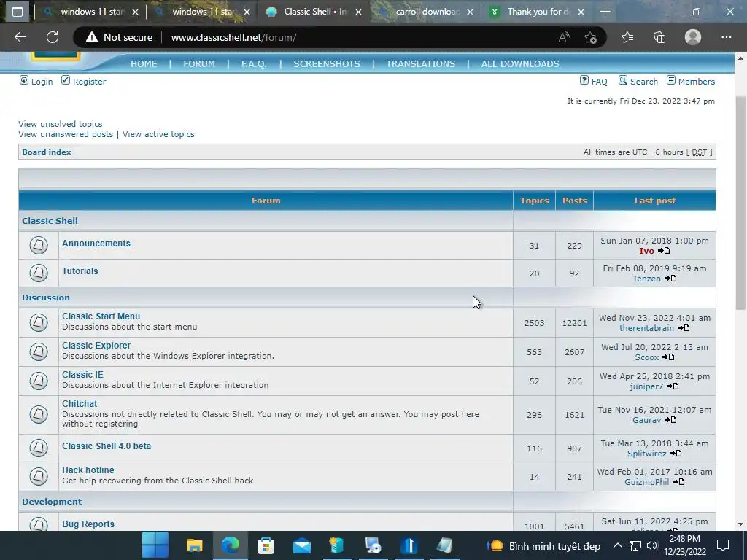This screenshot has width=747, height=560.
Task: Open ALL DOWNLOADS in the site navigation
Action: [x=520, y=64]
